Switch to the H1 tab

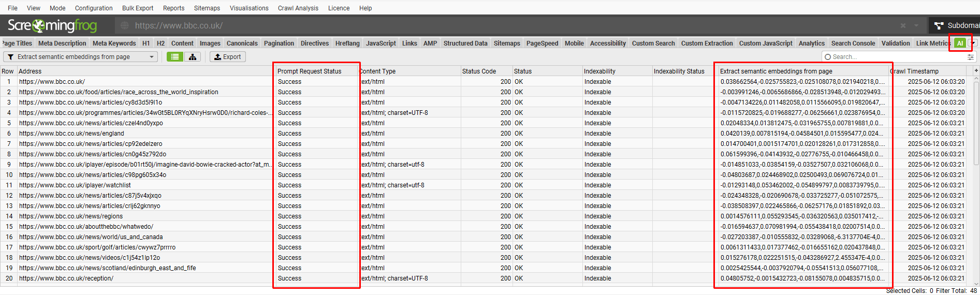tap(146, 43)
